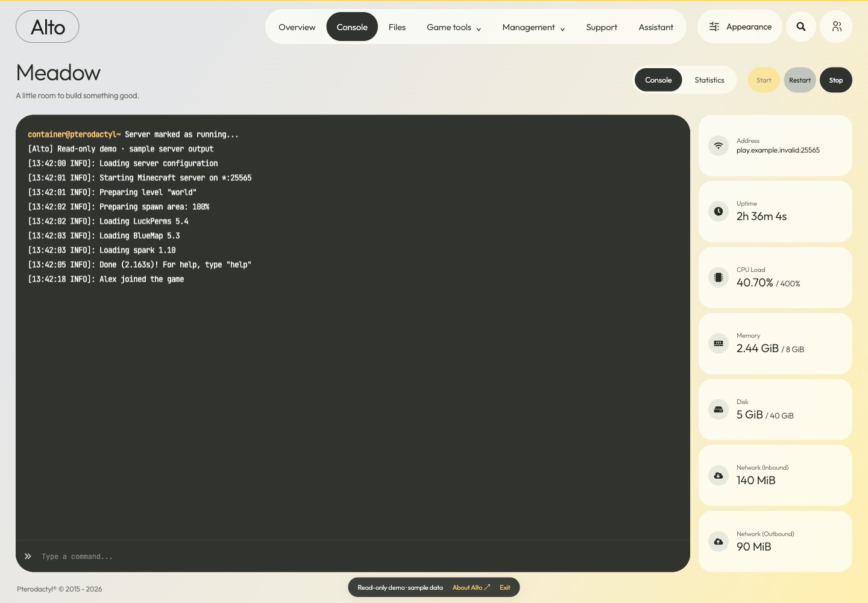
Task: Click the inbound value 140 MiB
Action: pyautogui.click(x=756, y=481)
